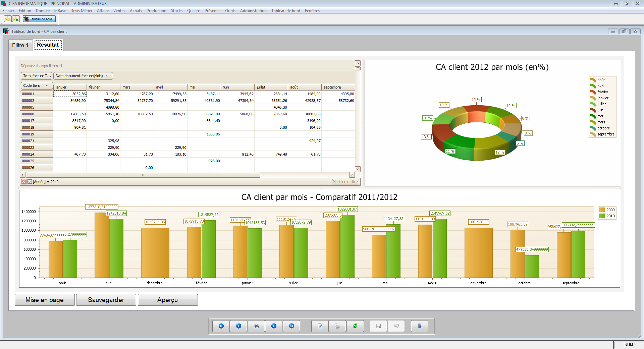This screenshot has height=349, width=644.
Task: Remove the Année filter with red X
Action: pyautogui.click(x=24, y=182)
